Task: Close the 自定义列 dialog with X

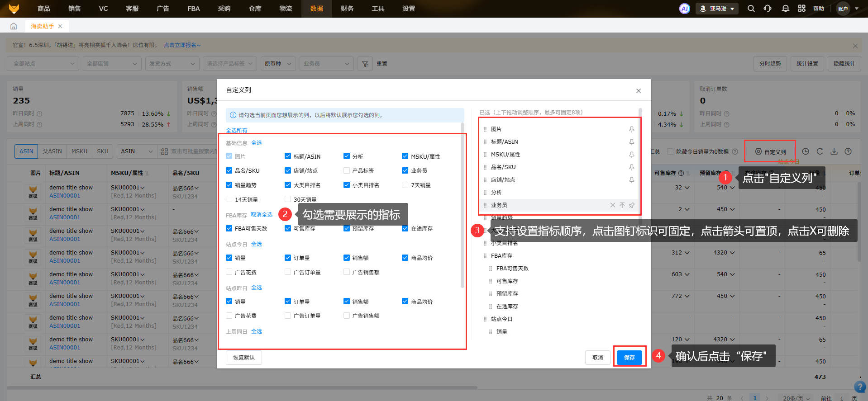Action: 638,91
